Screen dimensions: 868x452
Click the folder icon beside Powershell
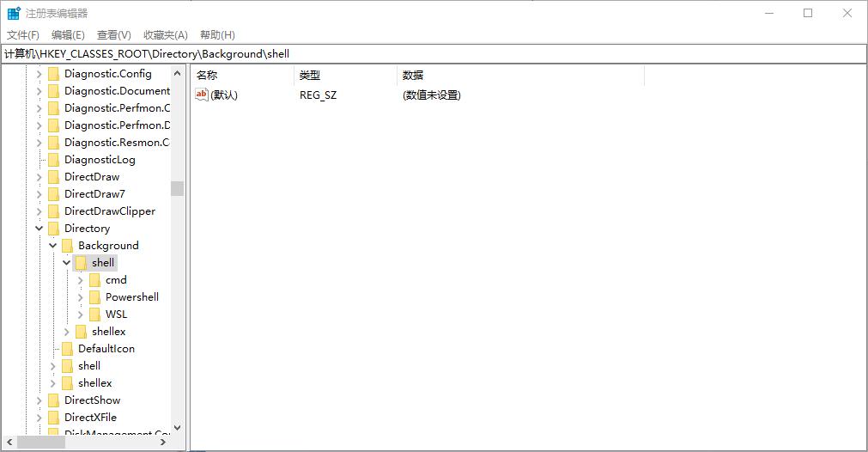click(x=94, y=297)
